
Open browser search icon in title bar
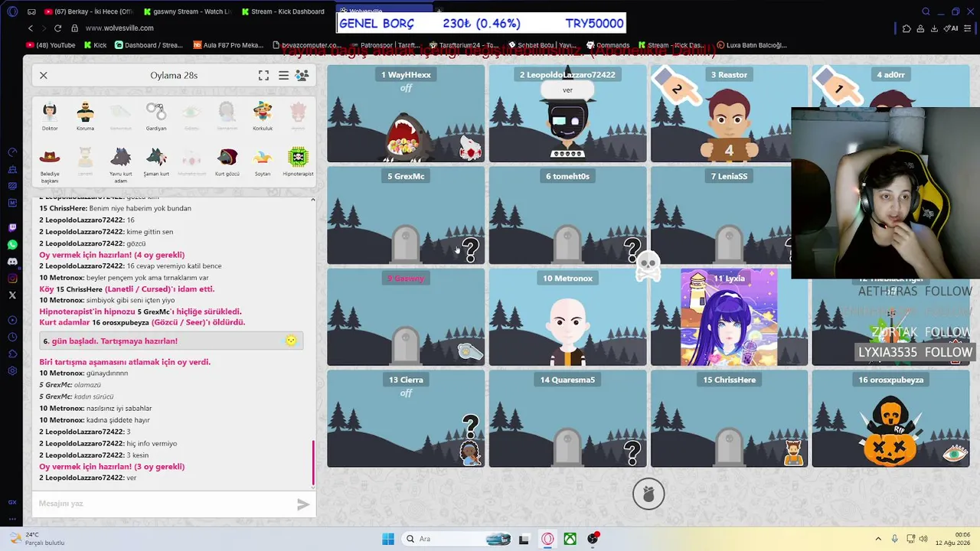point(926,11)
